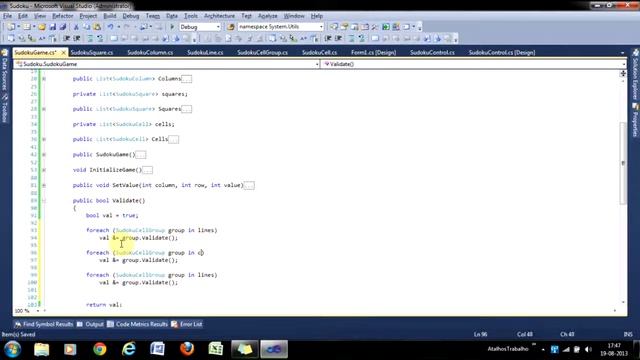This screenshot has height=360, width=640.
Task: Click the 'return val;' line in the editor
Action: click(x=104, y=305)
